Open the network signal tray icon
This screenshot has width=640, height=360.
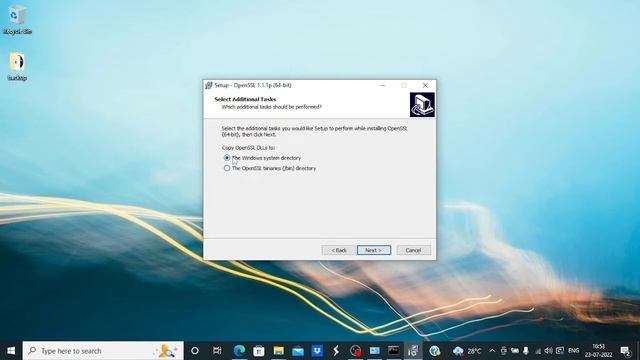538,351
